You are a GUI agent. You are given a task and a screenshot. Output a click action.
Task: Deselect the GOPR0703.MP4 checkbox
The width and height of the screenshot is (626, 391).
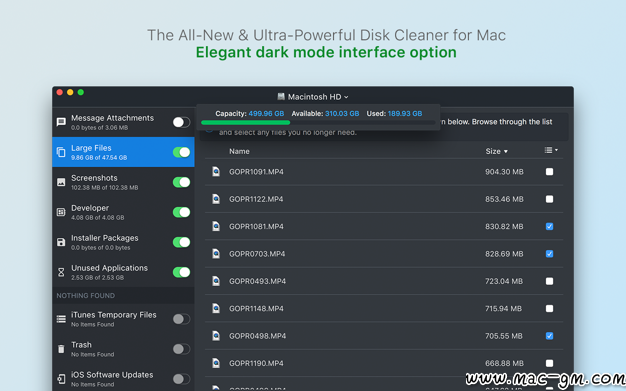[549, 254]
